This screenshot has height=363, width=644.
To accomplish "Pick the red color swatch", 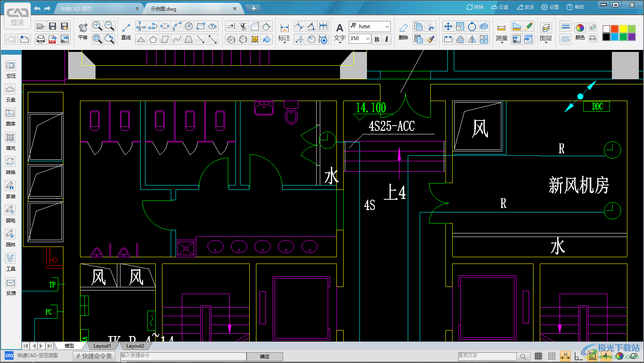I will point(615,29).
